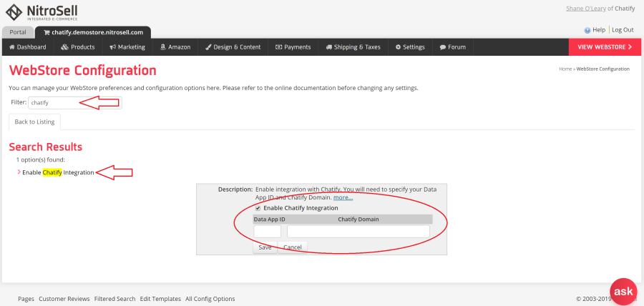Click the Design & Content brush icon
The height and width of the screenshot is (306, 644).
(x=208, y=47)
